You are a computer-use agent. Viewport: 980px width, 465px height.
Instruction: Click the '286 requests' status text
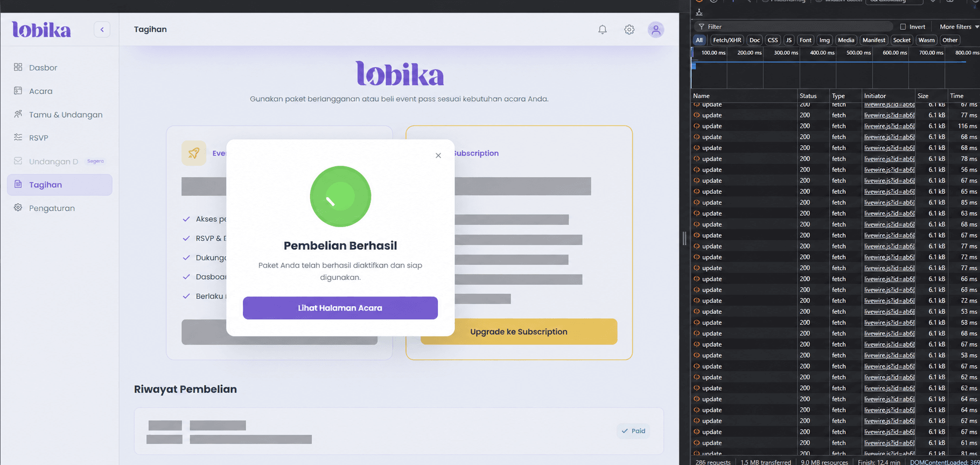point(713,462)
